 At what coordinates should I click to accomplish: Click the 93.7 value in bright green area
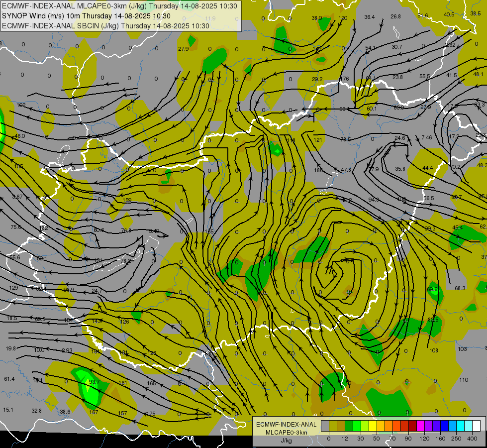pos(94,382)
